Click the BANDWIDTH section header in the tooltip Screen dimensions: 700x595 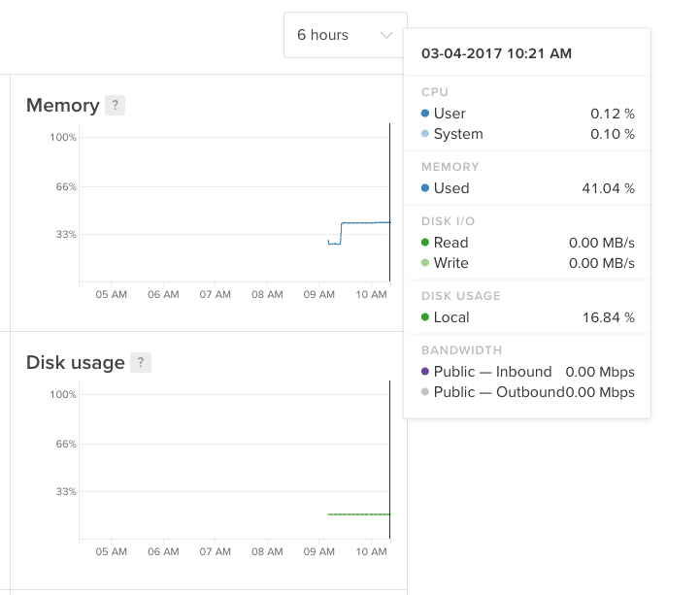pyautogui.click(x=461, y=350)
